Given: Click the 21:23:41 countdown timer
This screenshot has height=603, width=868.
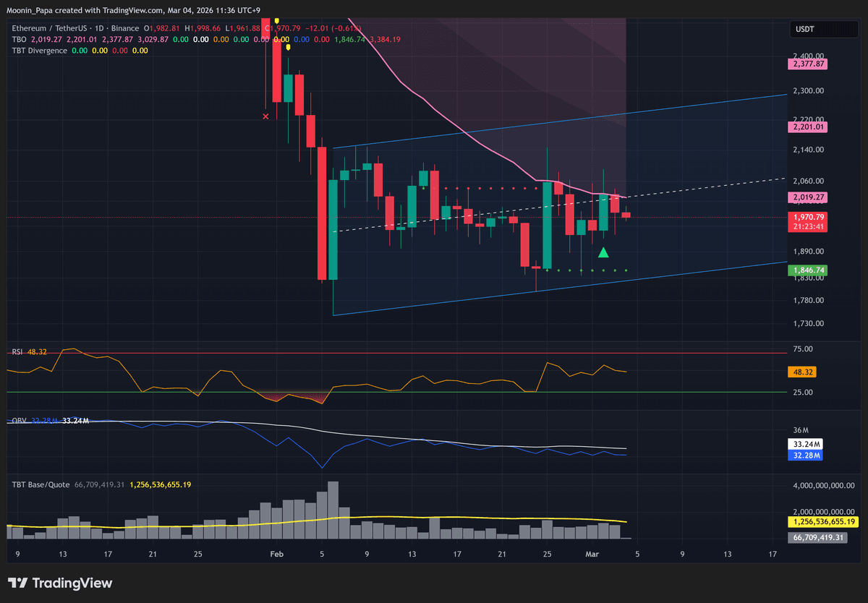Looking at the screenshot, I should tap(807, 226).
